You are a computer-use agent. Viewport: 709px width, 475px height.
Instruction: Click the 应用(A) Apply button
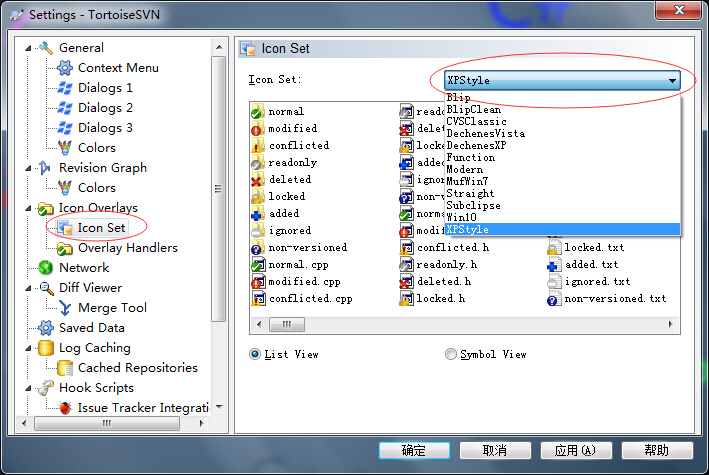[x=576, y=450]
